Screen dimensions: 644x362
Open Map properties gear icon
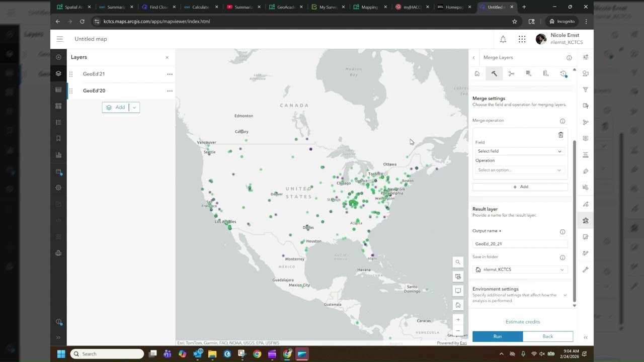pyautogui.click(x=58, y=188)
